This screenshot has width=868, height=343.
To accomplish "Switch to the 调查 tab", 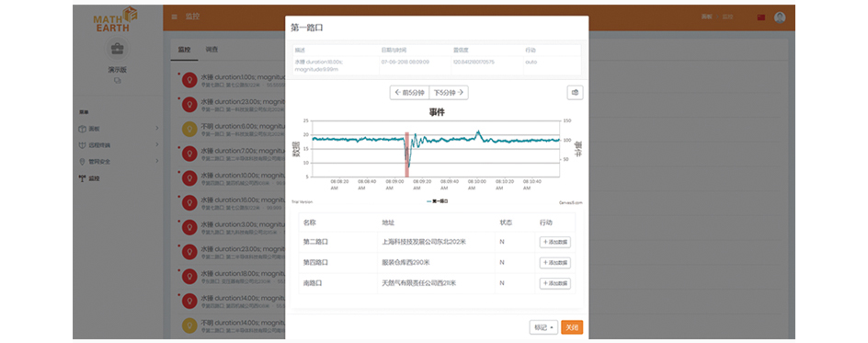I will [x=211, y=50].
